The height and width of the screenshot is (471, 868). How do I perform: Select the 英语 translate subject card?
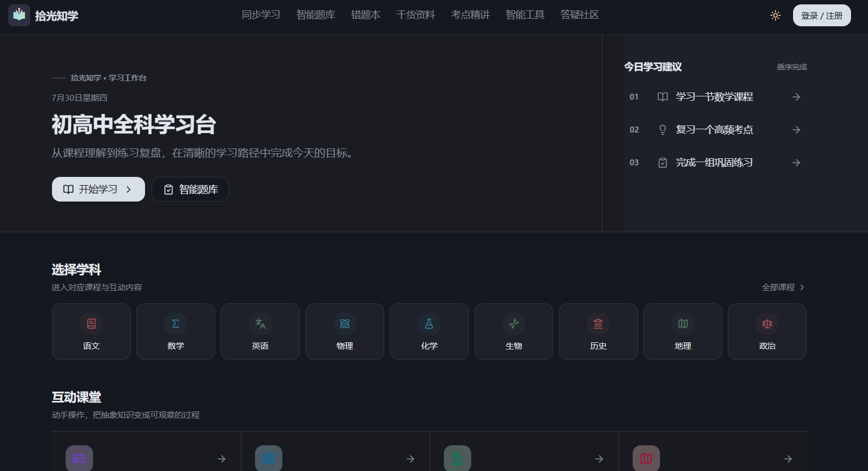tap(260, 331)
